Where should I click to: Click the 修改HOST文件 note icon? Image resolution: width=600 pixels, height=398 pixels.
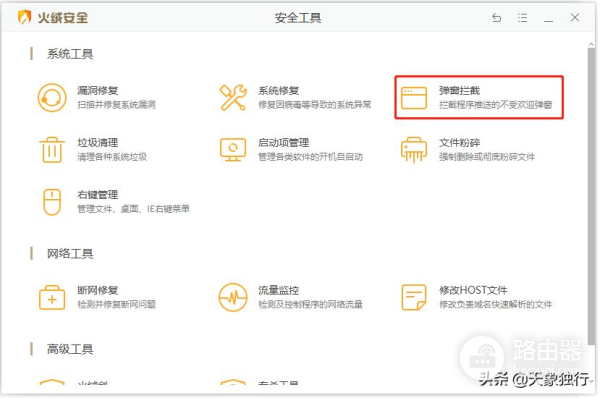click(414, 297)
